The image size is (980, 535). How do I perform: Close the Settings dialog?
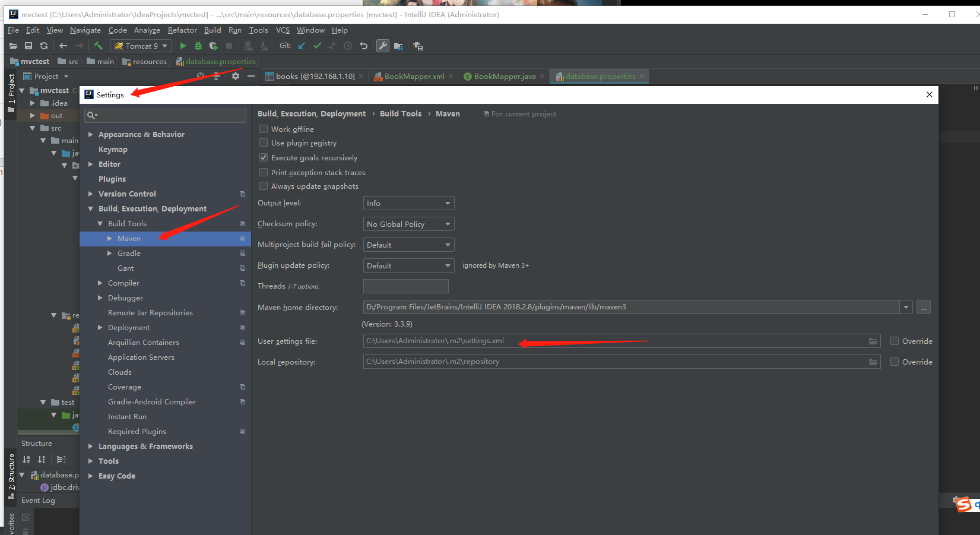(x=930, y=94)
